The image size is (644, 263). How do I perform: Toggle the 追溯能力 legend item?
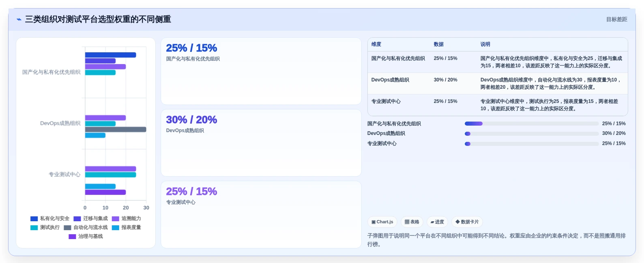(x=127, y=218)
